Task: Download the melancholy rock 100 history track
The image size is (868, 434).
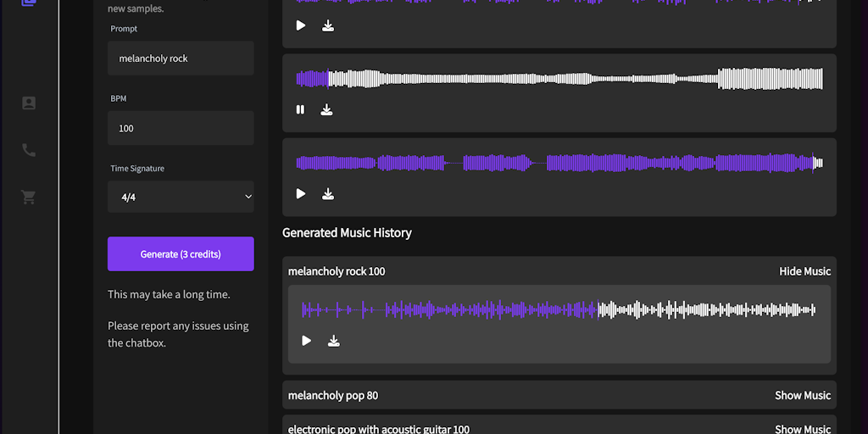Action: pos(334,341)
